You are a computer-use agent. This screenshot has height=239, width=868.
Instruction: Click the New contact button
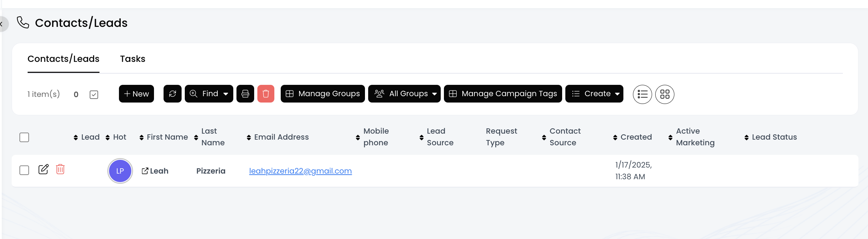pos(136,94)
